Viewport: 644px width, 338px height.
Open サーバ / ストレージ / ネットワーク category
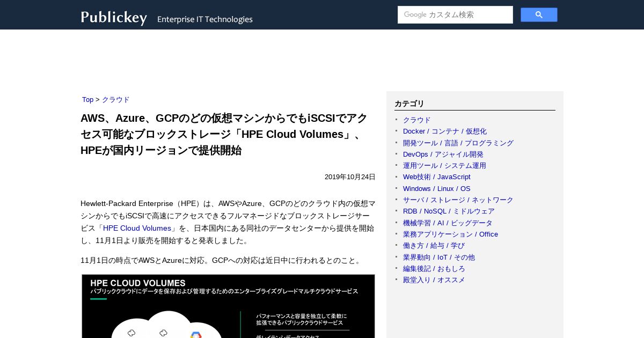[458, 200]
